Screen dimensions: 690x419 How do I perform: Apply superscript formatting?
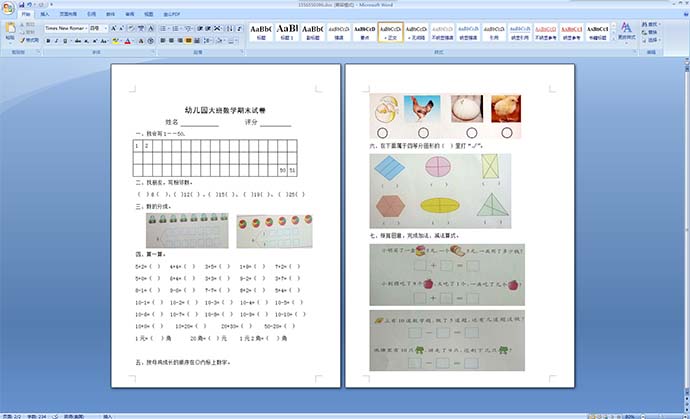click(x=95, y=41)
